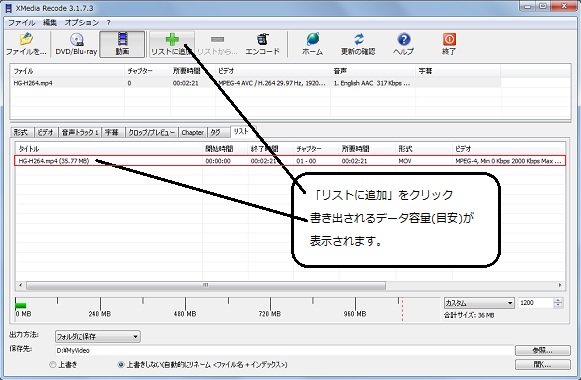Select the 上書き overwrite radio button
581x380 pixels.
(53, 365)
